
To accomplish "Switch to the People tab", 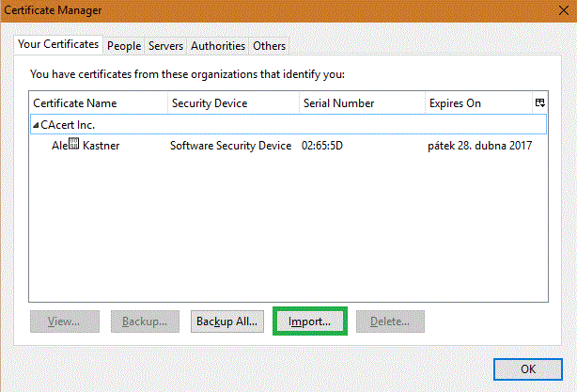I will tap(123, 45).
